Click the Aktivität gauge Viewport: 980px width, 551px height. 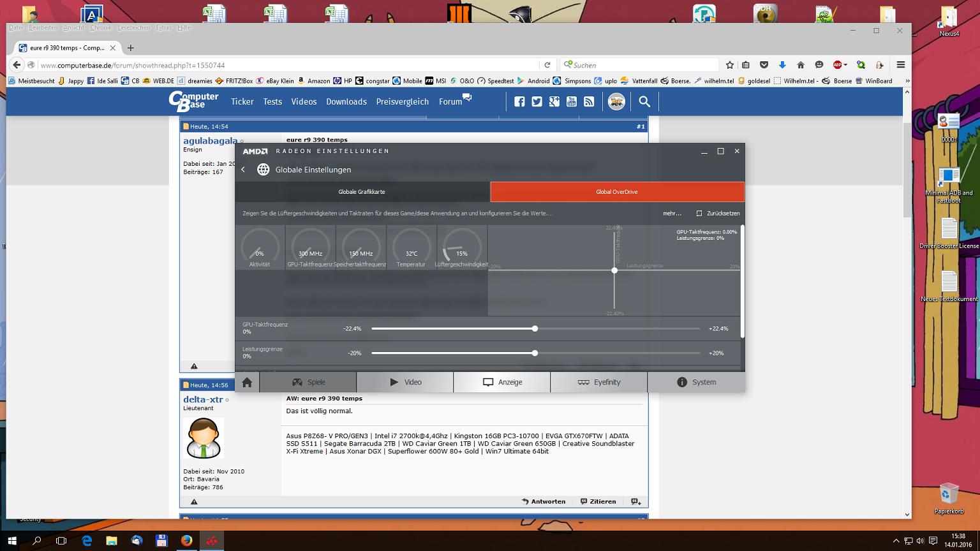tap(260, 247)
